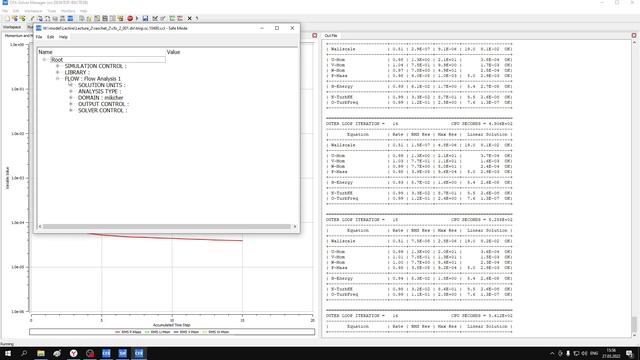Screen dimensions: 640x360
Task: Click the second toolbar icon with gears
Action: point(15,18)
